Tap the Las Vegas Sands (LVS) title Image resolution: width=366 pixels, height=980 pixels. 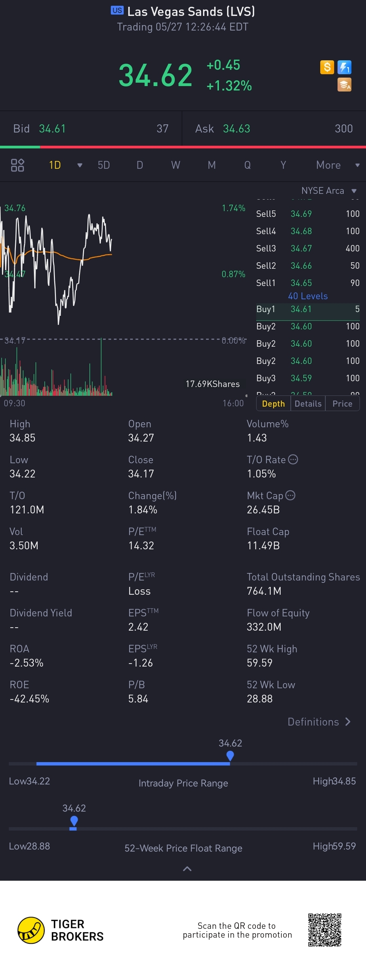(x=191, y=12)
